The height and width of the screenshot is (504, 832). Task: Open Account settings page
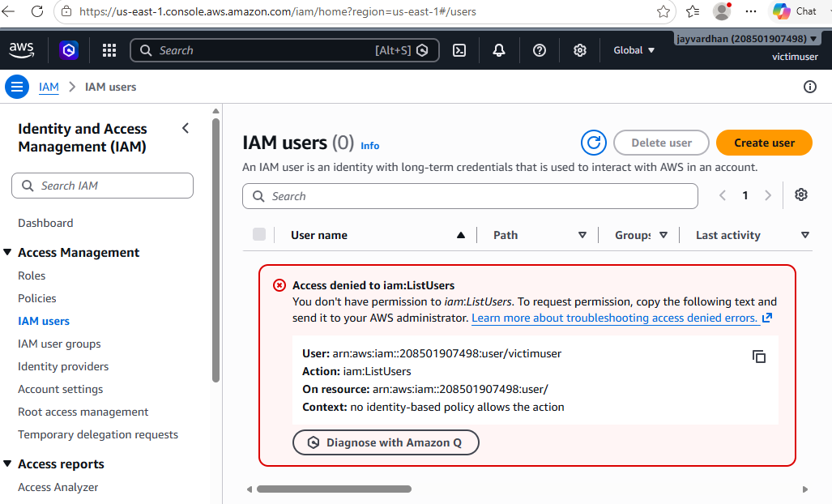click(61, 389)
